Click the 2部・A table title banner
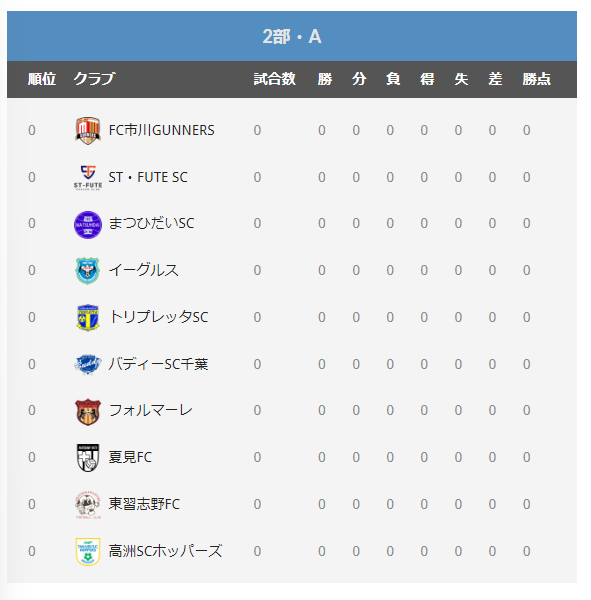This screenshot has width=591, height=600. tap(292, 36)
